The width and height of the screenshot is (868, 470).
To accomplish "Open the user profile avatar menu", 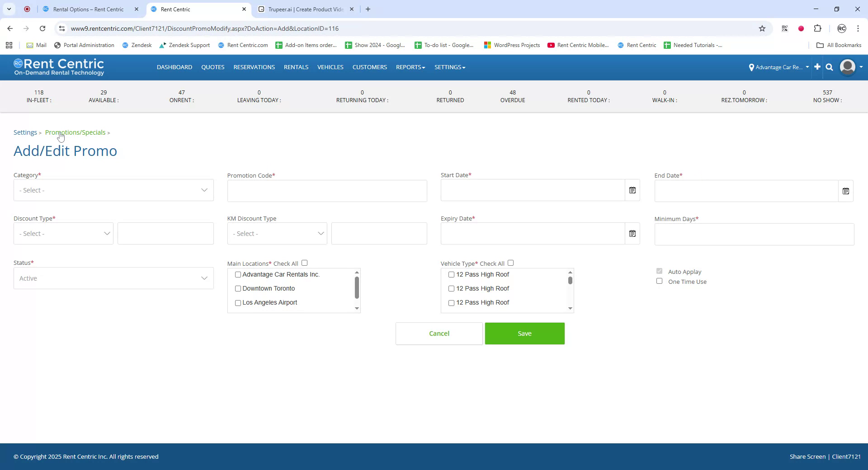I will pos(847,67).
